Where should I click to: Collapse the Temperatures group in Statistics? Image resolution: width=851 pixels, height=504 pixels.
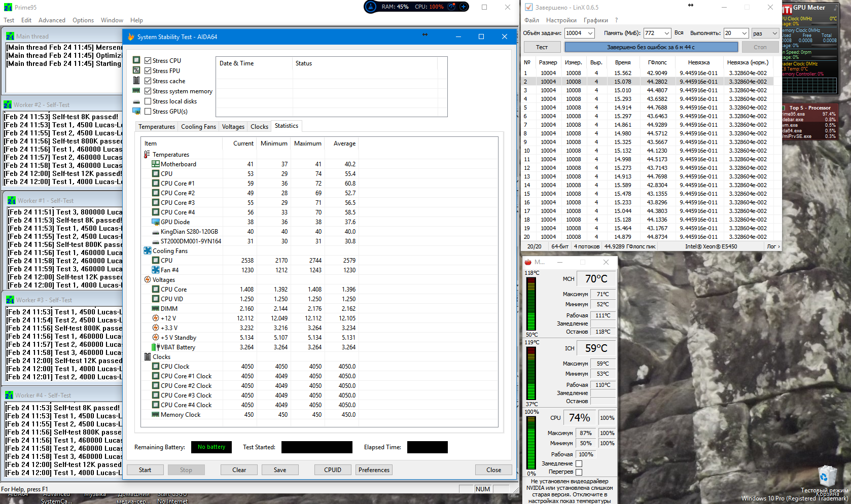pyautogui.click(x=147, y=154)
